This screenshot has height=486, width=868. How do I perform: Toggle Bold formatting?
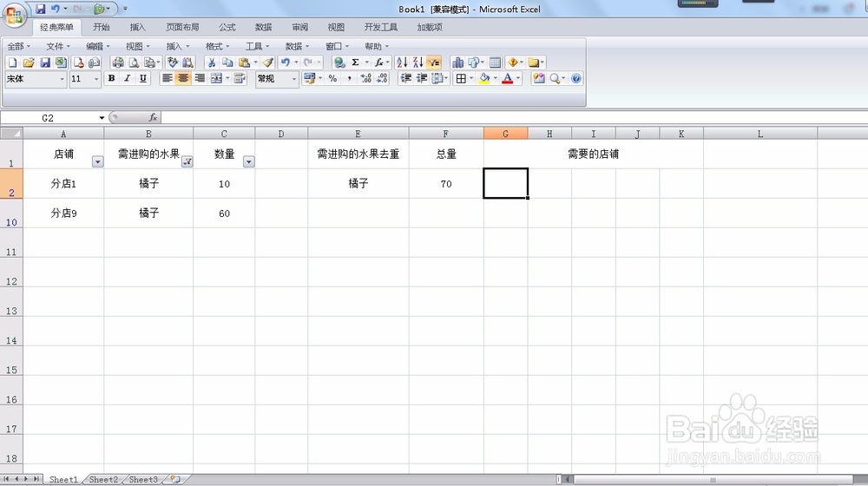[111, 79]
